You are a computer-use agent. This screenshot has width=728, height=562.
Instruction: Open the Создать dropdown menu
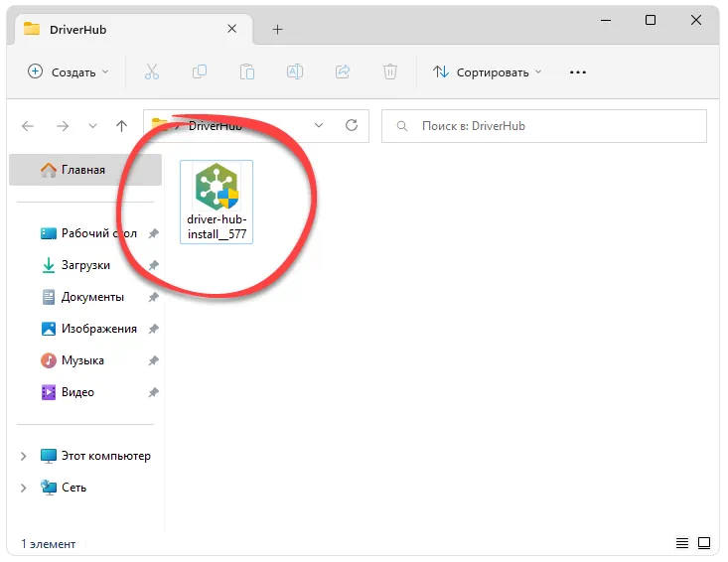pos(69,71)
